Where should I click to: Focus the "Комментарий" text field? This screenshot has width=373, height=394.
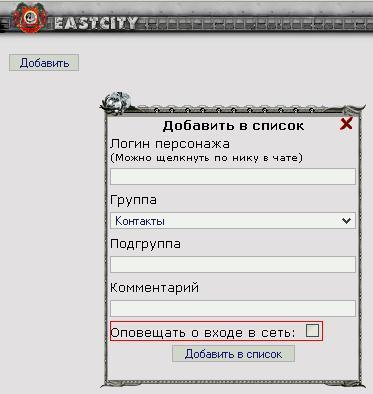tap(233, 308)
